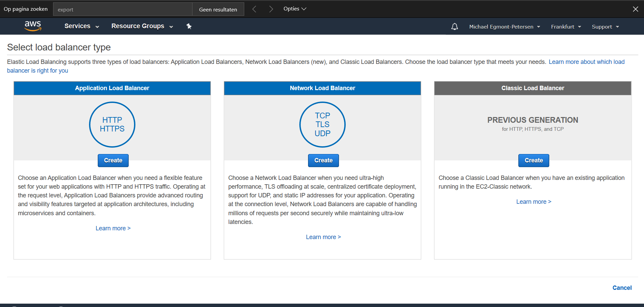The image size is (644, 307).
Task: Close the find-on-page bar
Action: (x=635, y=9)
